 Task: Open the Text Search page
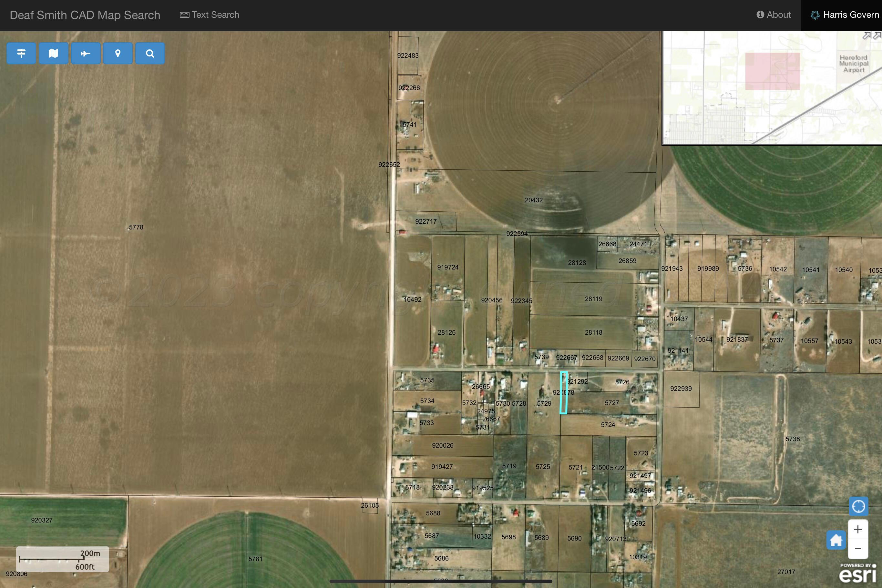point(216,15)
